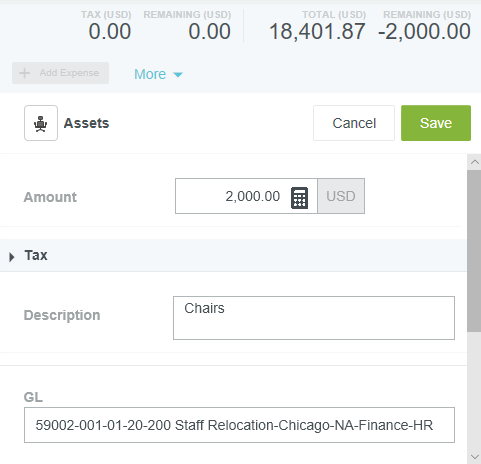This screenshot has width=481, height=464.
Task: Click the Assets office chair category icon
Action: pyautogui.click(x=41, y=123)
